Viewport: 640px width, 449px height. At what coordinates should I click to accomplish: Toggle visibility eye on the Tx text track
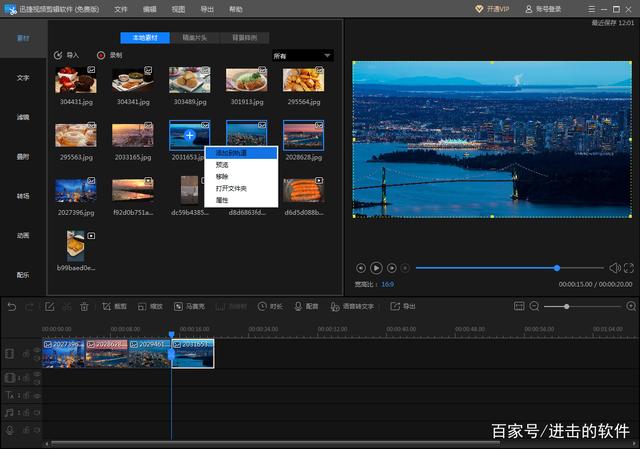37,396
